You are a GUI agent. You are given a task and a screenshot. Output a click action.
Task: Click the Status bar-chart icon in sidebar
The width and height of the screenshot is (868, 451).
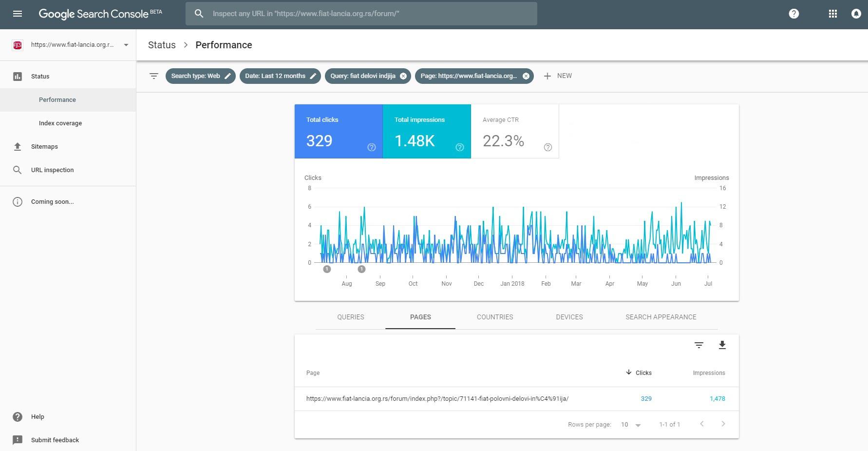click(x=18, y=77)
